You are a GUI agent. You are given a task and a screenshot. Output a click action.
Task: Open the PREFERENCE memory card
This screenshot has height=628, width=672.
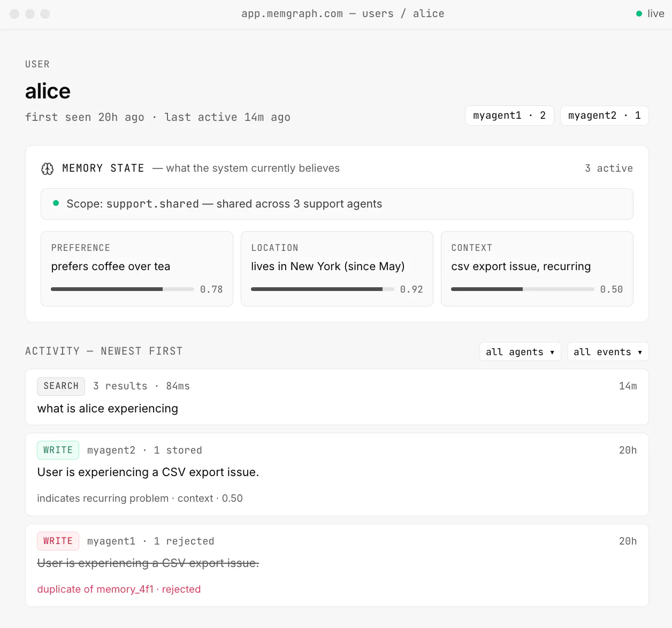pyautogui.click(x=137, y=269)
